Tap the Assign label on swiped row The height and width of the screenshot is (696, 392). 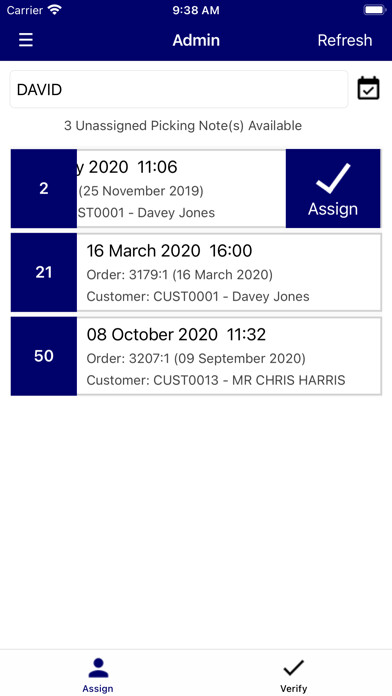[333, 209]
